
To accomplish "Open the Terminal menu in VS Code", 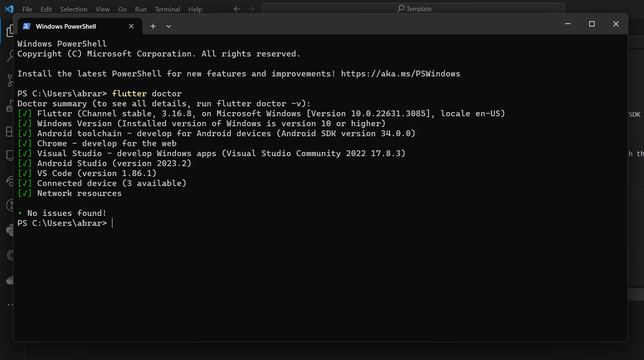I will [167, 9].
